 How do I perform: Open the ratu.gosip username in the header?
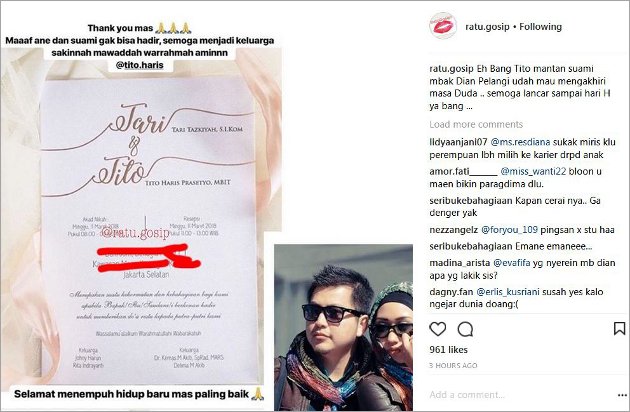click(487, 27)
